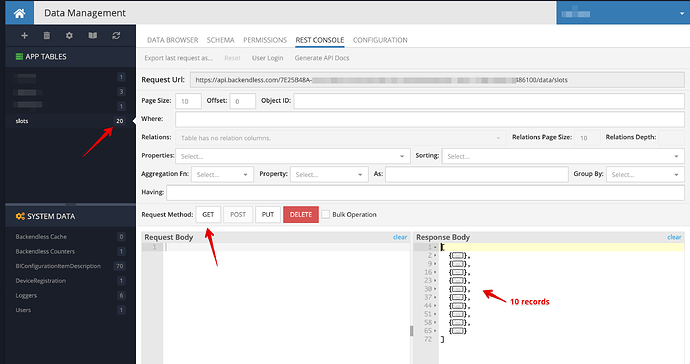The image size is (690, 364).
Task: Click the App Tables grid icon
Action: click(x=19, y=56)
